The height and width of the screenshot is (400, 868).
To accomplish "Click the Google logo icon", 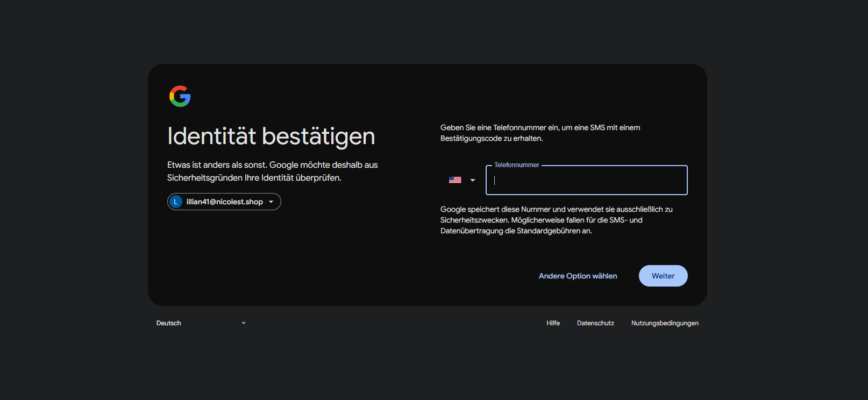I will (180, 96).
